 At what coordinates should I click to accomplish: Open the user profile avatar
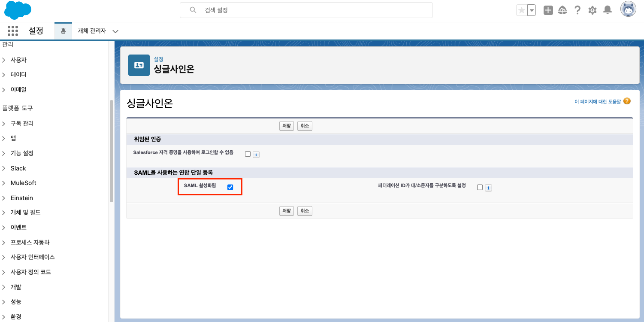[628, 9]
